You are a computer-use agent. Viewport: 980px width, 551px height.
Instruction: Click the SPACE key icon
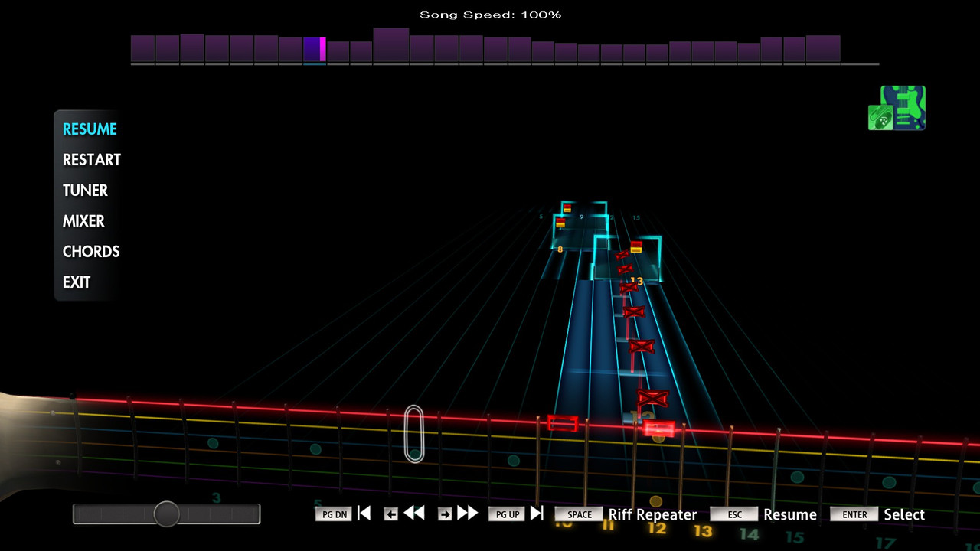pos(579,514)
